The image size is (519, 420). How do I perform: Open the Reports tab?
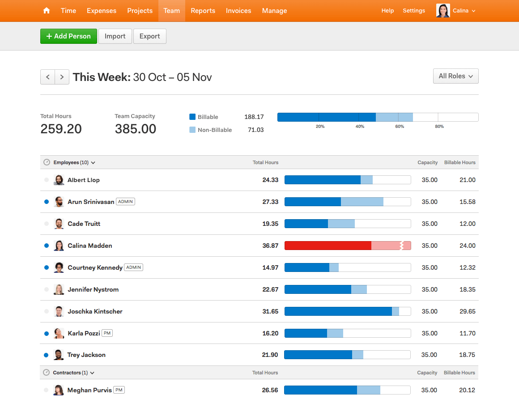coord(203,11)
